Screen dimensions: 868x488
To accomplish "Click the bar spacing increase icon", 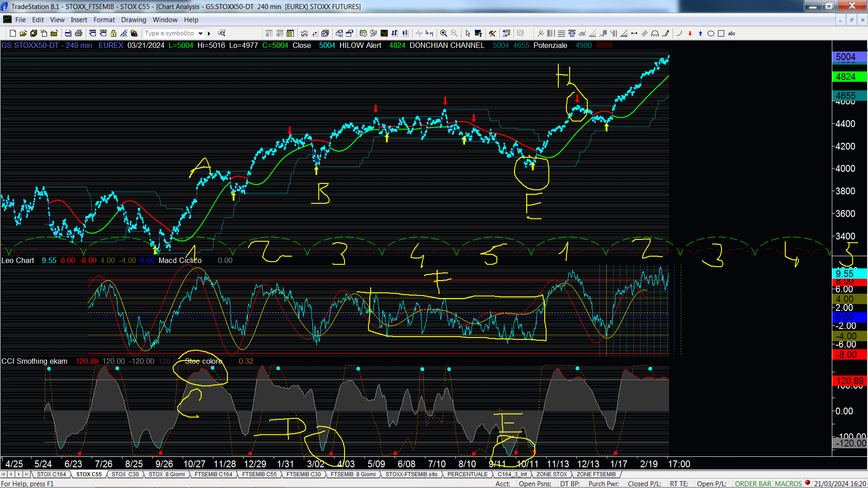I will 429,33.
